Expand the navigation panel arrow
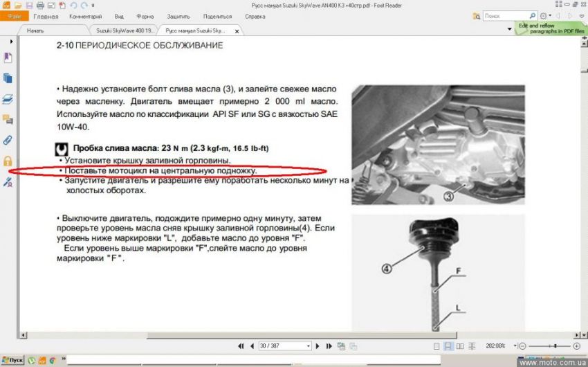 point(10,42)
